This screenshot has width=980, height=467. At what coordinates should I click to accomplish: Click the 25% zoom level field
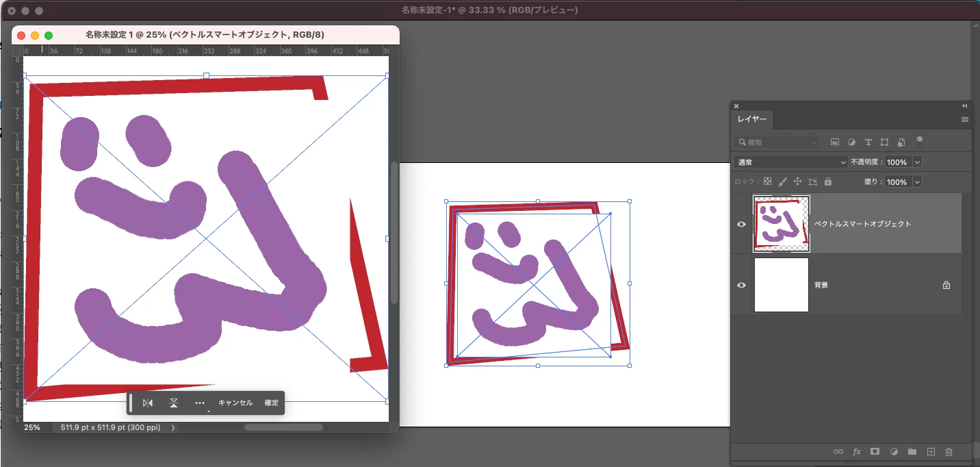click(32, 427)
